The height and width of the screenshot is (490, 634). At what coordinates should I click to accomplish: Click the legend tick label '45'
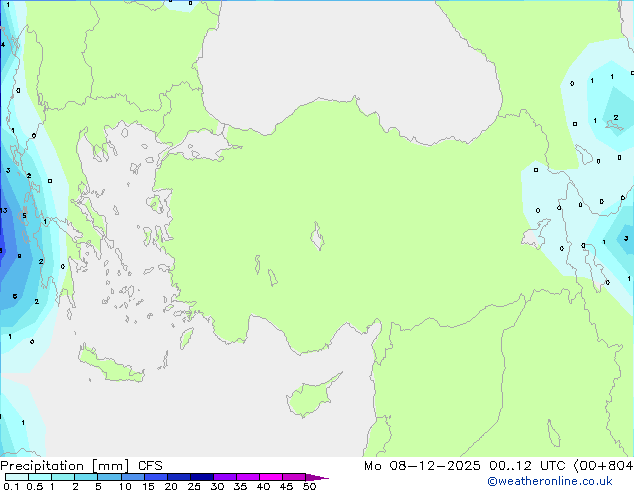click(286, 486)
